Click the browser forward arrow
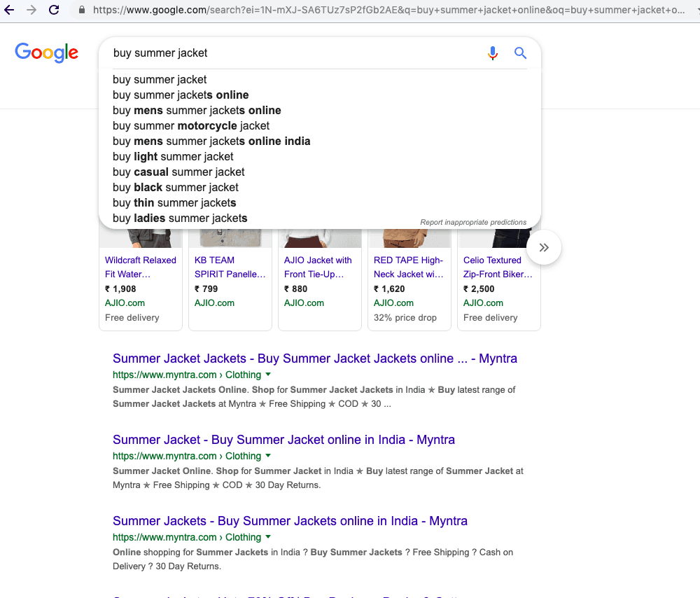700x598 pixels. pyautogui.click(x=31, y=10)
